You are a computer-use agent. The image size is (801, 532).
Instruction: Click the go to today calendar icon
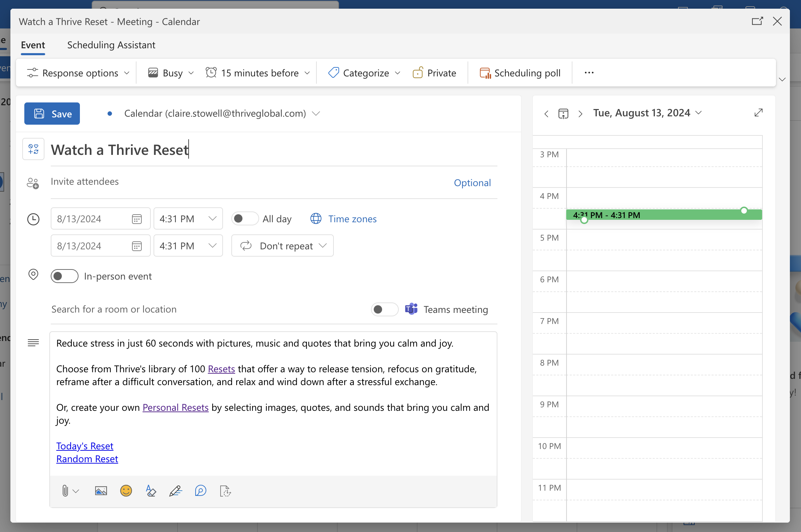pos(563,114)
